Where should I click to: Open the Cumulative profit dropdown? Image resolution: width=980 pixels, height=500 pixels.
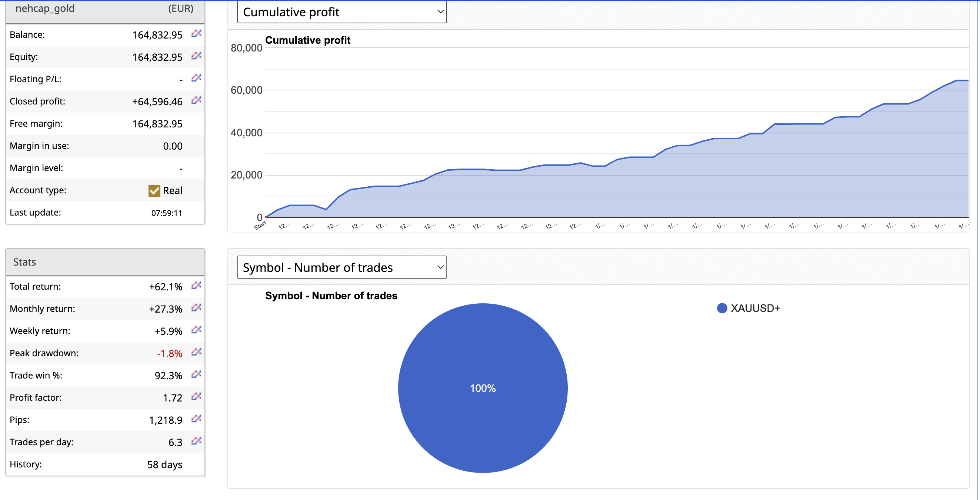[x=341, y=12]
